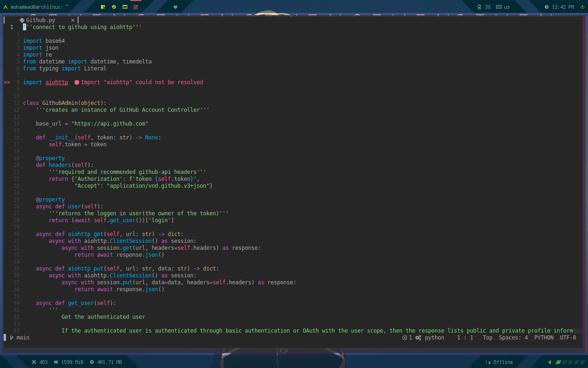Select the Github.py tab
Viewport: 588px width, 368px height.
coord(41,20)
